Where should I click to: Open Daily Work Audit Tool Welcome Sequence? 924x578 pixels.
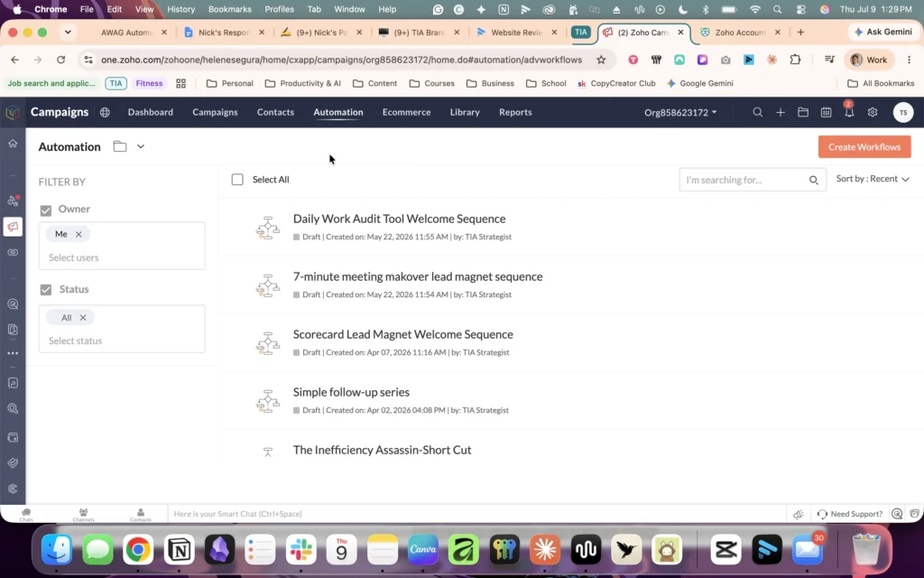pos(399,219)
